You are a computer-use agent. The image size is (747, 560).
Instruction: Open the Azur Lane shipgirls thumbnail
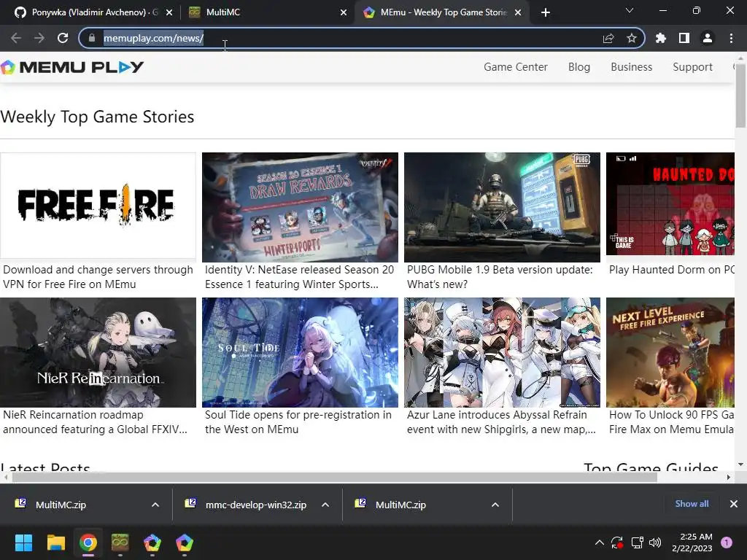(x=502, y=352)
